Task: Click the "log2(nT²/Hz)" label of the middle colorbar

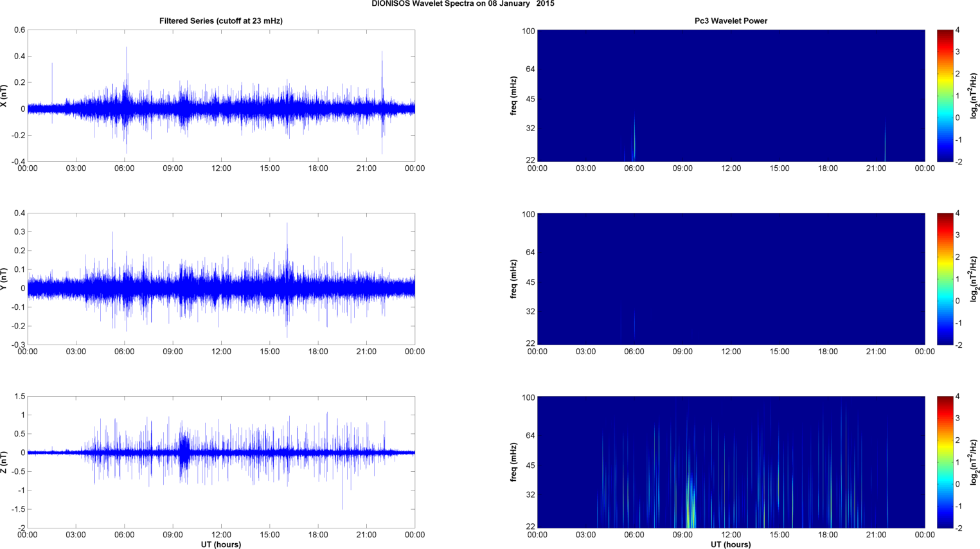Action: click(974, 279)
